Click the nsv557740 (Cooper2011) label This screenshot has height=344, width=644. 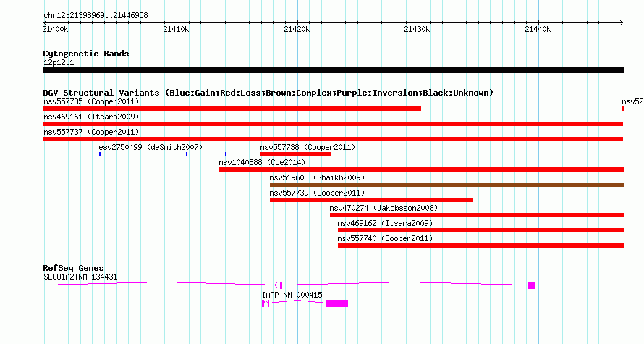point(385,238)
